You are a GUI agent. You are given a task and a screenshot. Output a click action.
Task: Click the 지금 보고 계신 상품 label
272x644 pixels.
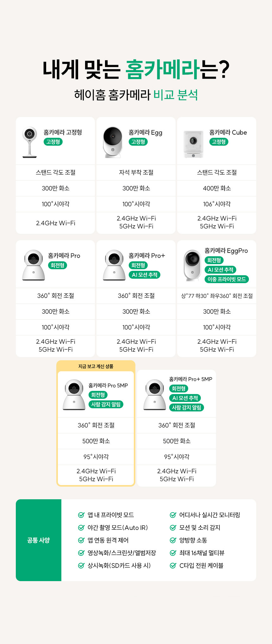(x=96, y=366)
